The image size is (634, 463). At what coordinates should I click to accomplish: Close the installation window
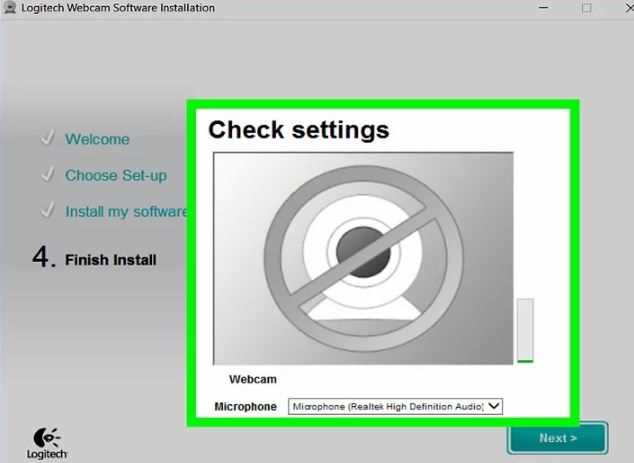[x=629, y=7]
